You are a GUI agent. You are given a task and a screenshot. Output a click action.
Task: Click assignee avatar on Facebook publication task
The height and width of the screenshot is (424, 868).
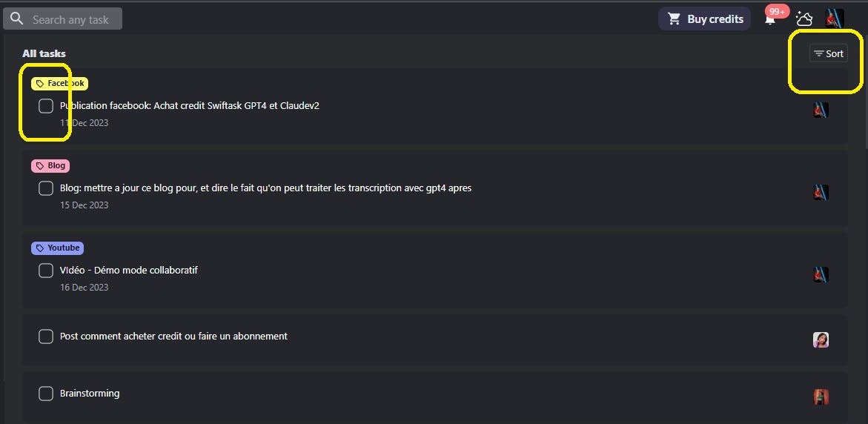821,110
